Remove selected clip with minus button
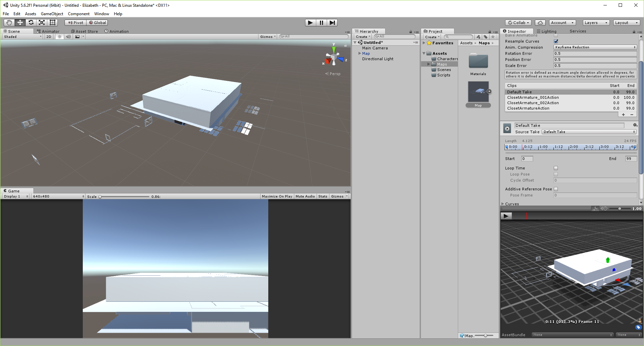The image size is (644, 346). (x=632, y=115)
